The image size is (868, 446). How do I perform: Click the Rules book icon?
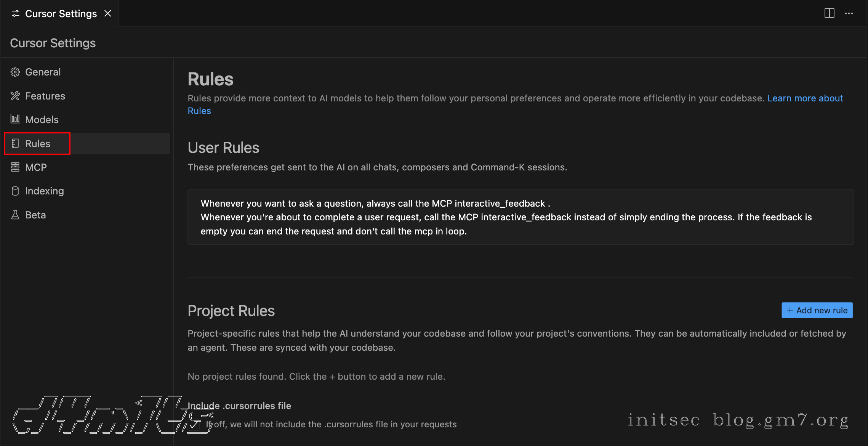click(15, 143)
